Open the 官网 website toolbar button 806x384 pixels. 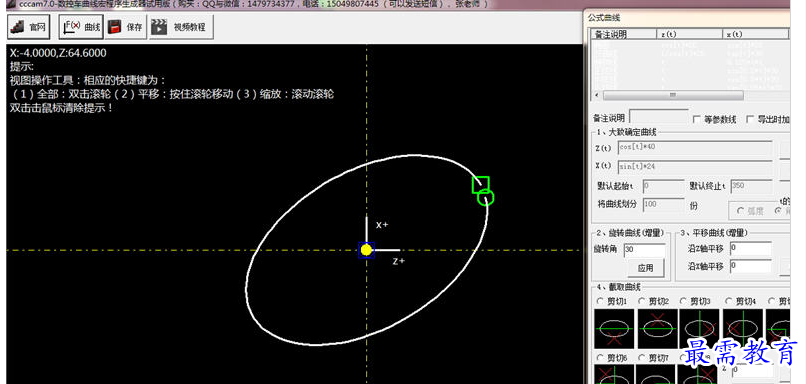click(x=29, y=27)
